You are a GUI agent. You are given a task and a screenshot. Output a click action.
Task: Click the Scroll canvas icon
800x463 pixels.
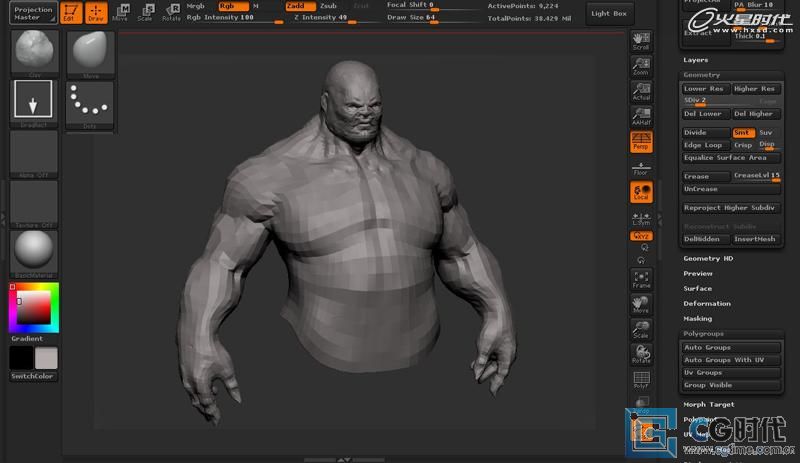click(x=641, y=41)
